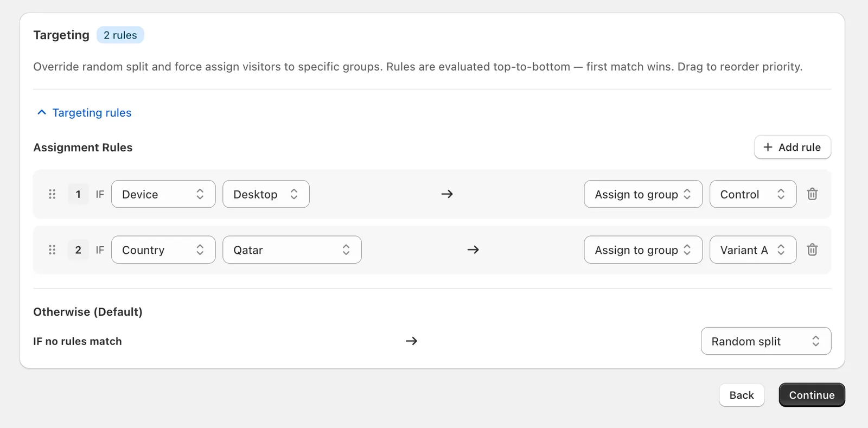Open the Country condition dropdown
Screen dimensions: 868x428
tap(163, 250)
